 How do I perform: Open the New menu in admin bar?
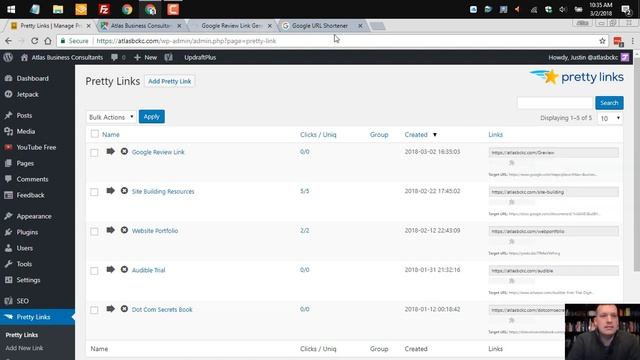tap(145, 58)
